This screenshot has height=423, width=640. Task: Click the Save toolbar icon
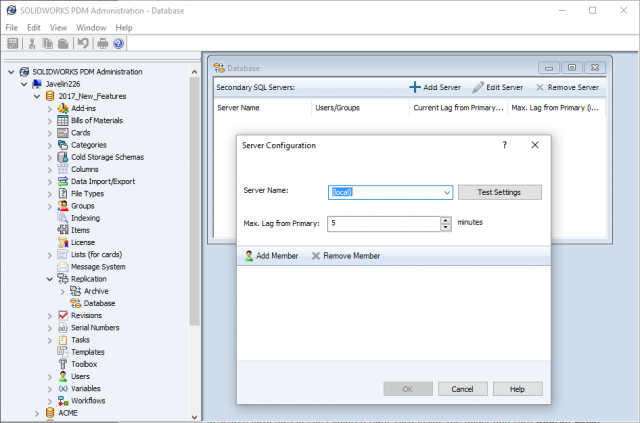tap(13, 43)
